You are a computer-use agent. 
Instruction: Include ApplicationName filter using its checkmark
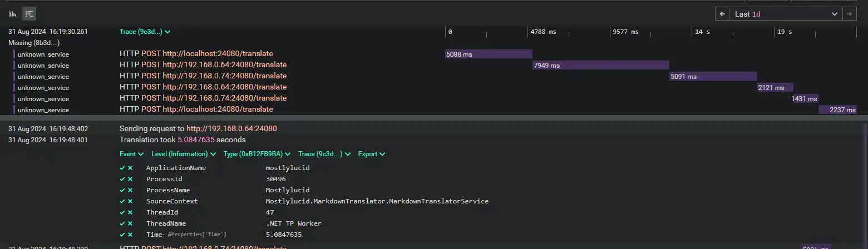tap(122, 168)
